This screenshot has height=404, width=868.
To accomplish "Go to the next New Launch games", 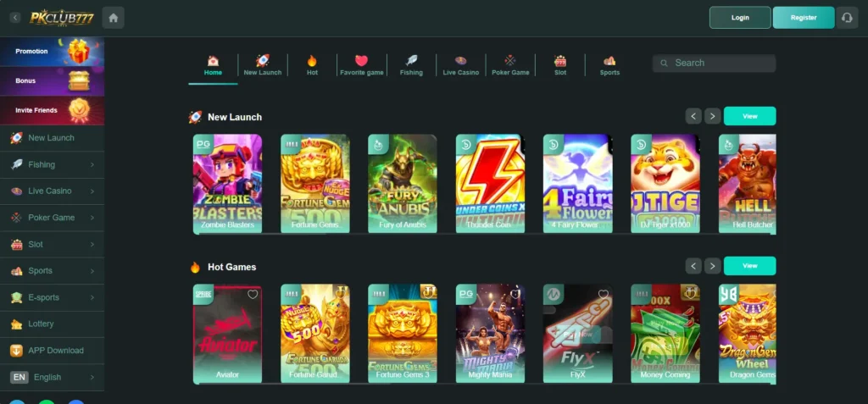I will pyautogui.click(x=712, y=116).
